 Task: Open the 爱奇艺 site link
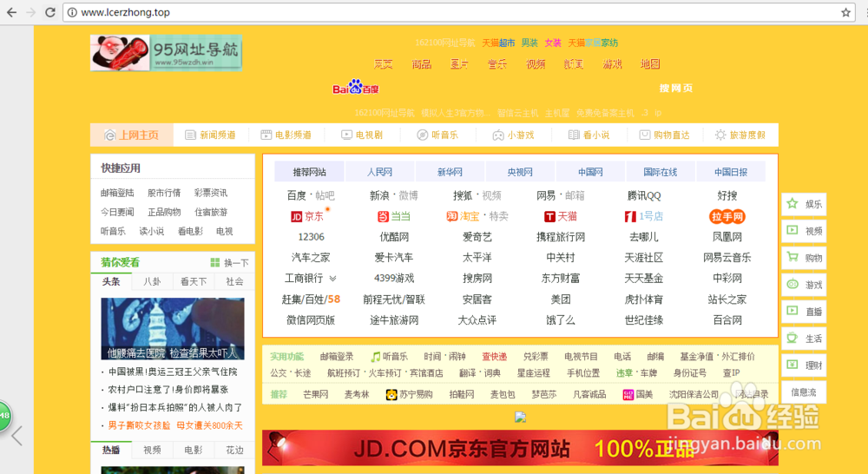click(x=477, y=237)
